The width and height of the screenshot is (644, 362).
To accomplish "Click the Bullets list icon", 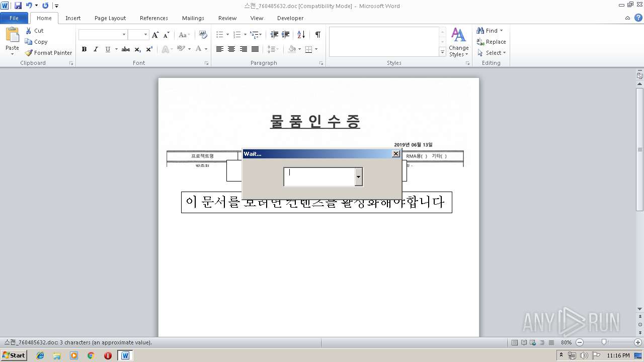I will pos(219,35).
